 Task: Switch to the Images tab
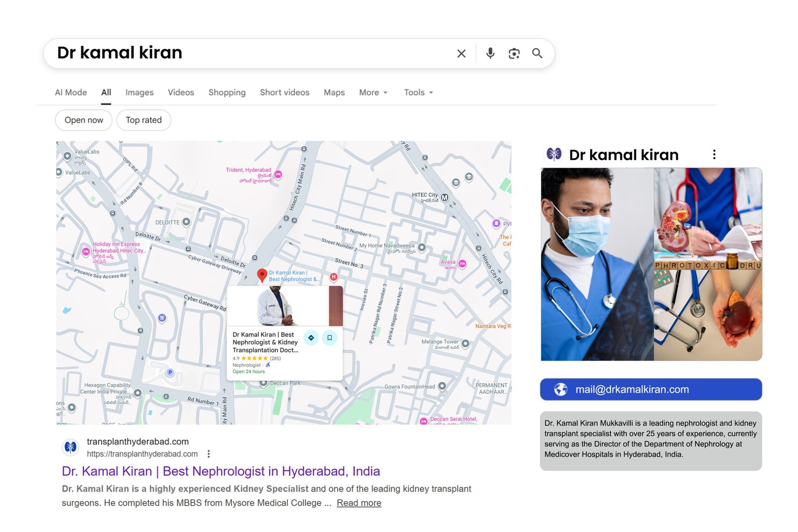click(139, 92)
